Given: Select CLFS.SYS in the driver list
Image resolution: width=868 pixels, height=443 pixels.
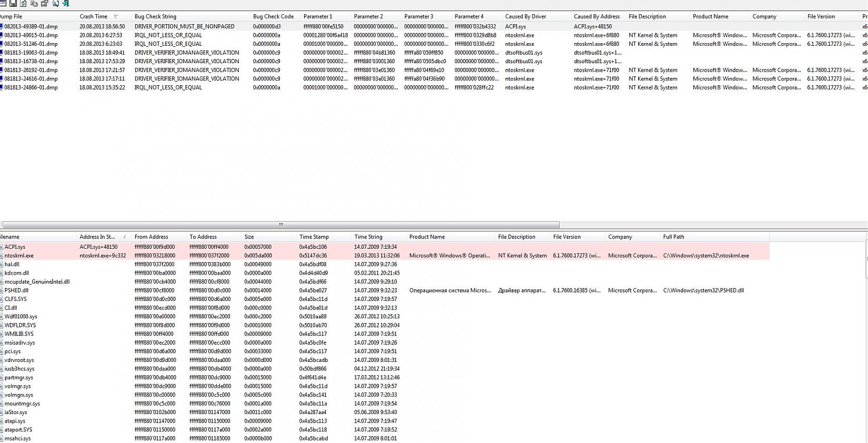Looking at the screenshot, I should click(x=16, y=299).
